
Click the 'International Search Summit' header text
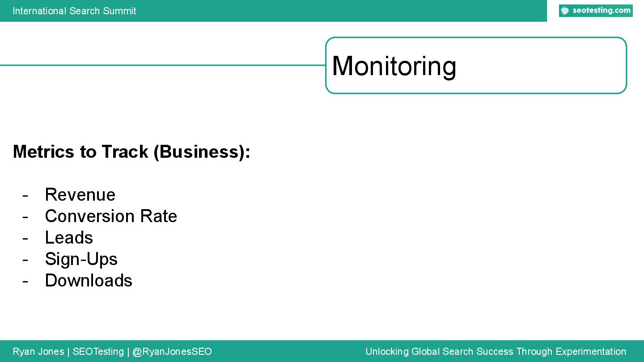click(74, 11)
